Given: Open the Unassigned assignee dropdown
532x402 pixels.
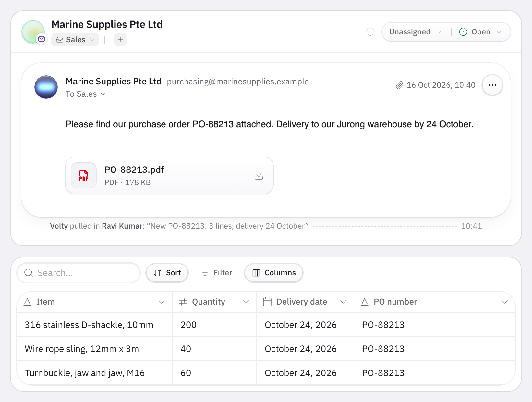Looking at the screenshot, I should (x=416, y=32).
